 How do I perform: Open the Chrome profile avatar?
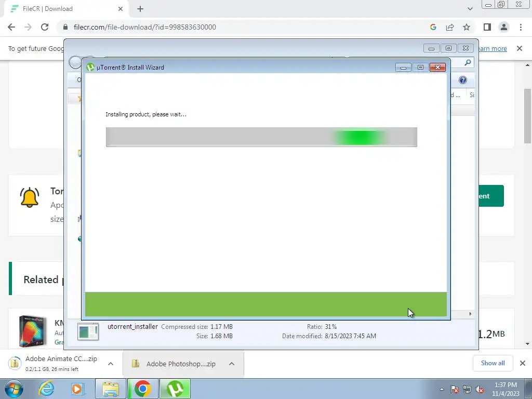pos(504,27)
